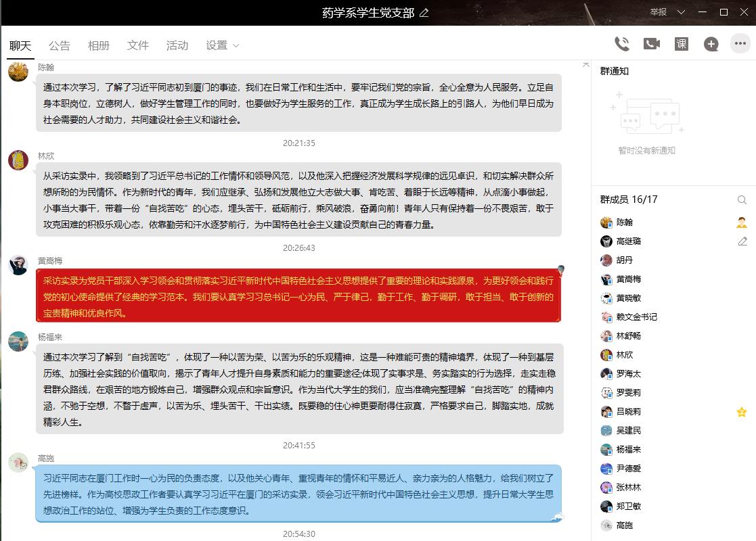Select the 活动 tab
The image size is (756, 541).
(177, 45)
